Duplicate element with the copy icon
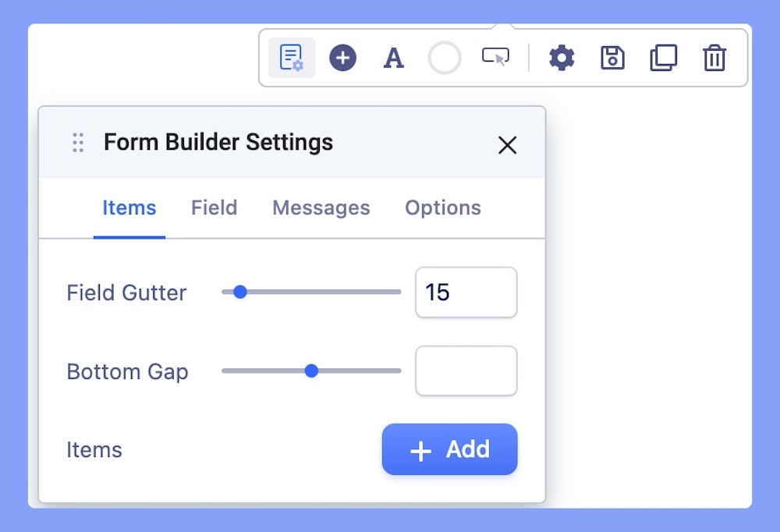This screenshot has width=780, height=532. click(663, 58)
